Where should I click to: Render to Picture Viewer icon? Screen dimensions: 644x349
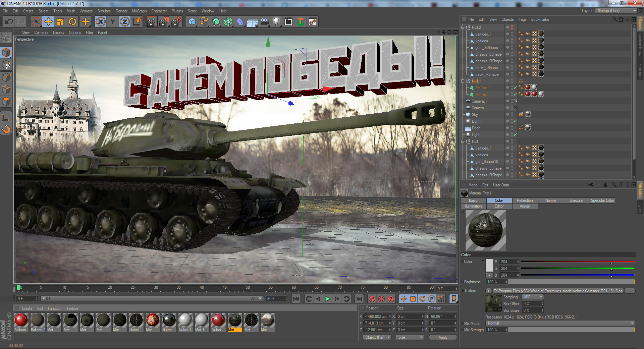[164, 22]
